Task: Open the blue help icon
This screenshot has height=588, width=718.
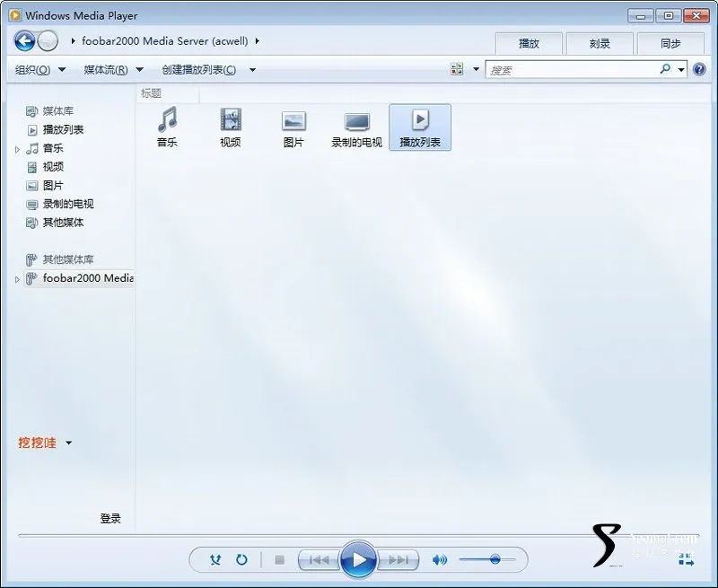Action: pyautogui.click(x=699, y=69)
